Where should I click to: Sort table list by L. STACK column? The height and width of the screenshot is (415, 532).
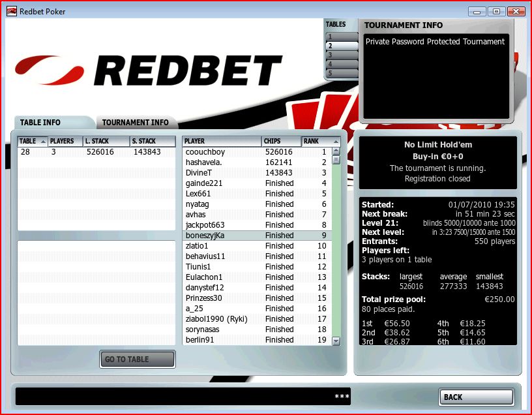pyautogui.click(x=106, y=142)
